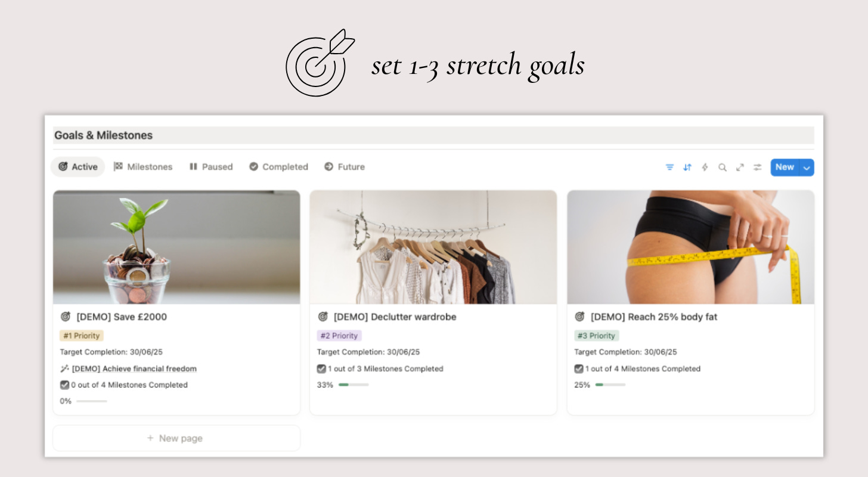The width and height of the screenshot is (868, 477).
Task: Select target icon beside Save £2000
Action: 66,317
